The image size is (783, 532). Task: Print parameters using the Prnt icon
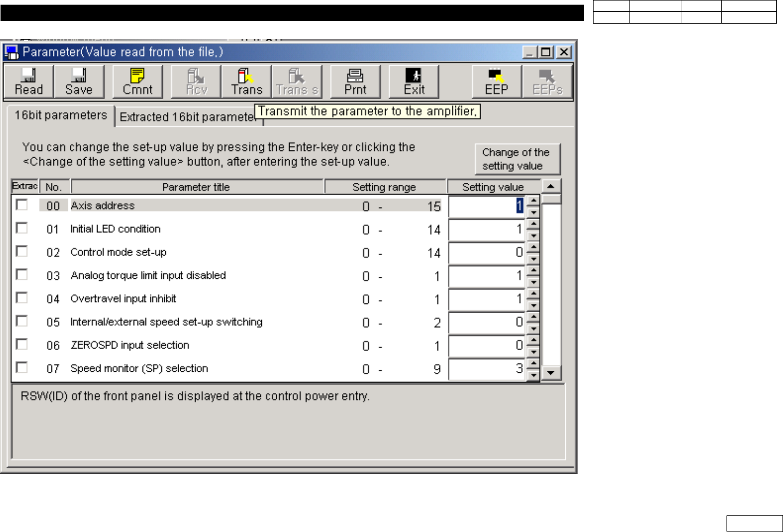[x=355, y=81]
